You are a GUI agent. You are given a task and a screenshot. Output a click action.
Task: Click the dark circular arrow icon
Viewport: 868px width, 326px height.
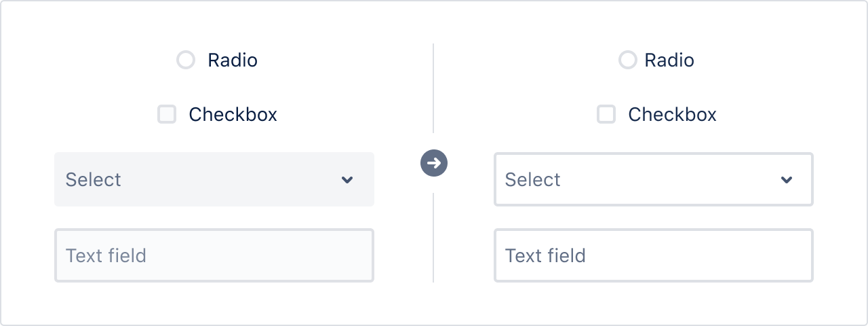[434, 163]
